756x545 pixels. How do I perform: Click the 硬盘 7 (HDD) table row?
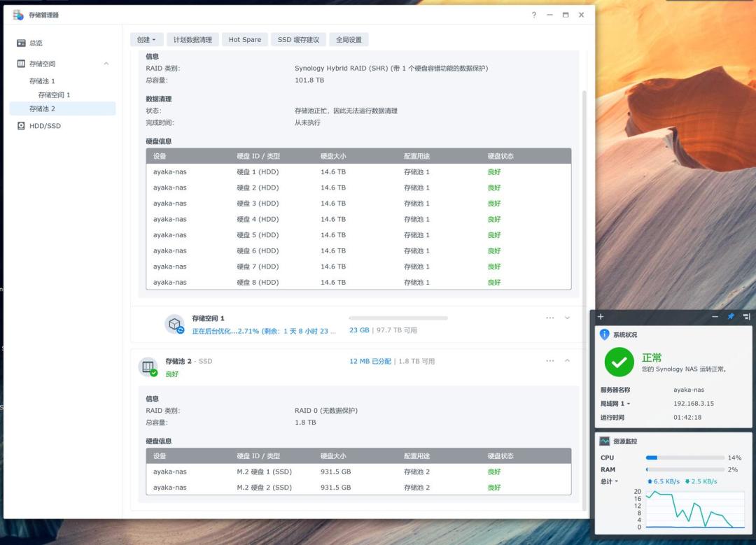click(x=358, y=267)
